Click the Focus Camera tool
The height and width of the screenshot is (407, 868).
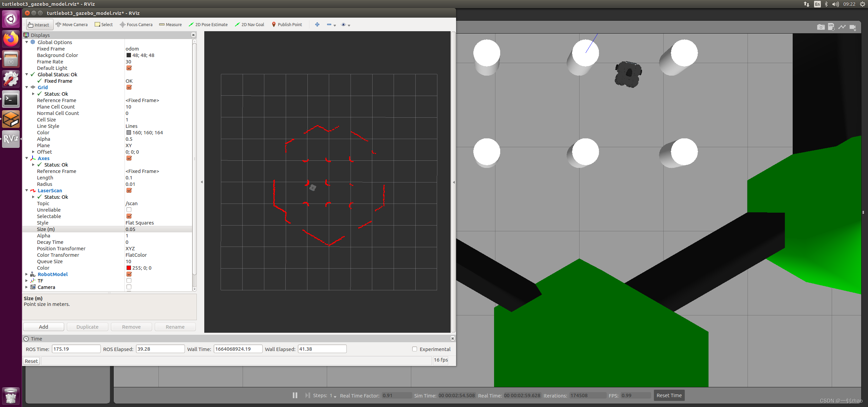(136, 24)
